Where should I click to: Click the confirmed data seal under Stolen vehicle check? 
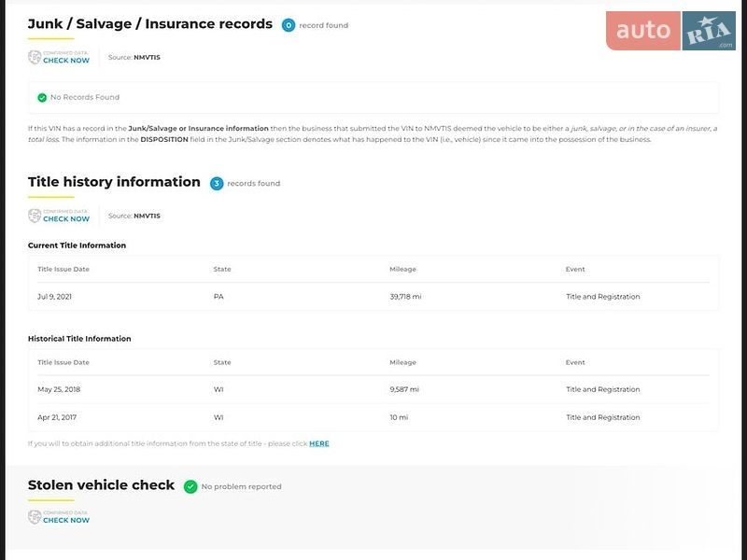point(35,517)
